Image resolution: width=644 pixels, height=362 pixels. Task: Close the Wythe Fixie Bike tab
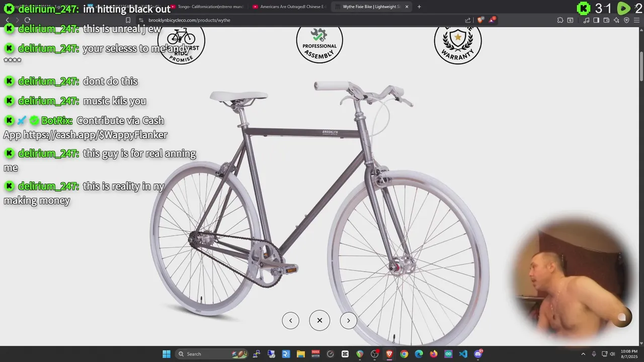(407, 7)
